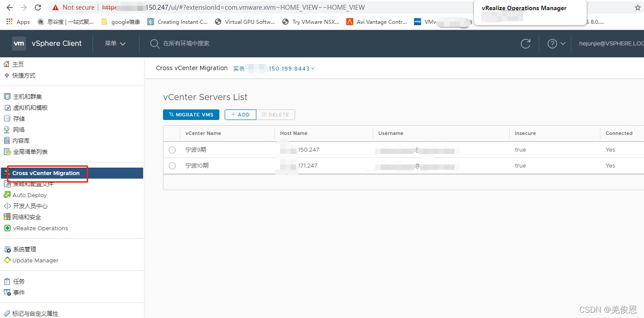The width and height of the screenshot is (644, 318).
Task: Click the global inventory list icon
Action: tap(7, 152)
